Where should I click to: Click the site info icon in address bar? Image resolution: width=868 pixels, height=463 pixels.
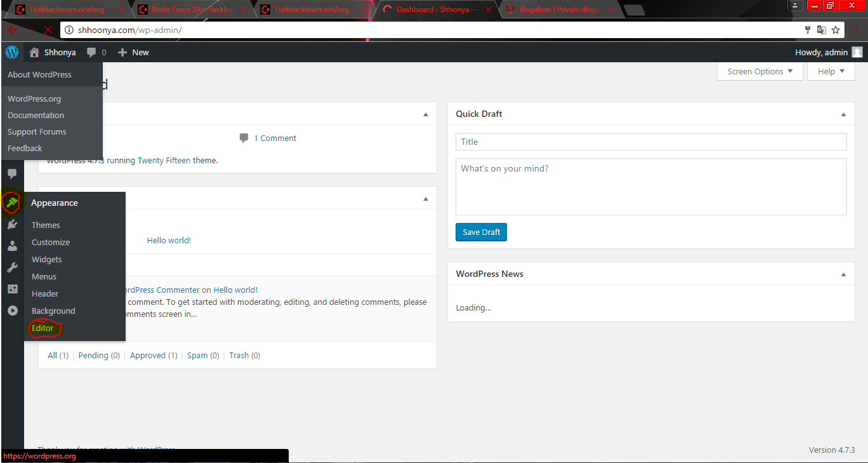click(69, 30)
